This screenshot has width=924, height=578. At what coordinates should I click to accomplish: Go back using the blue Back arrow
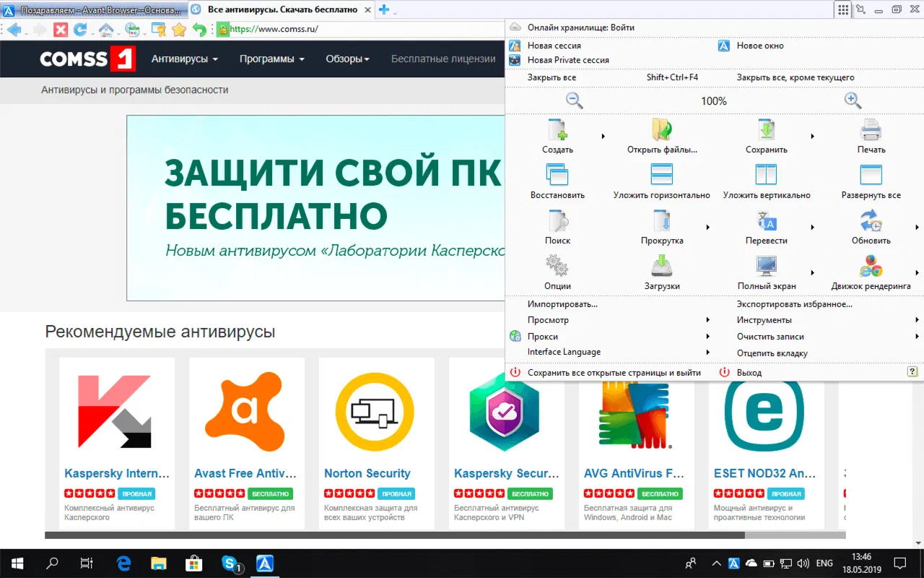14,30
